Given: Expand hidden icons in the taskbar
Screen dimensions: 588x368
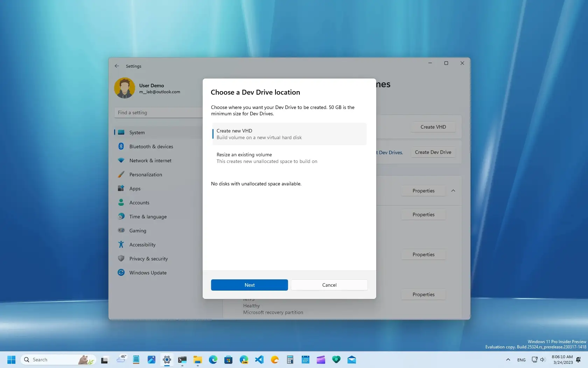Looking at the screenshot, I should 508,360.
